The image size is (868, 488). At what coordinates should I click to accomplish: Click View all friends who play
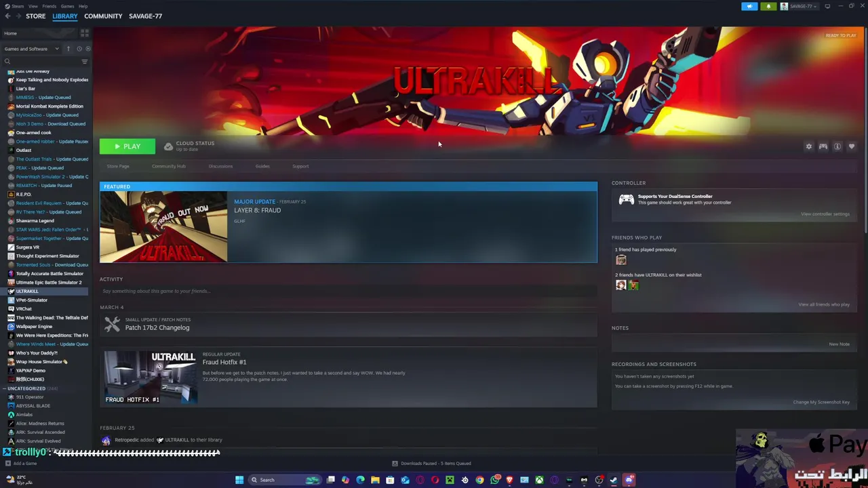(824, 304)
